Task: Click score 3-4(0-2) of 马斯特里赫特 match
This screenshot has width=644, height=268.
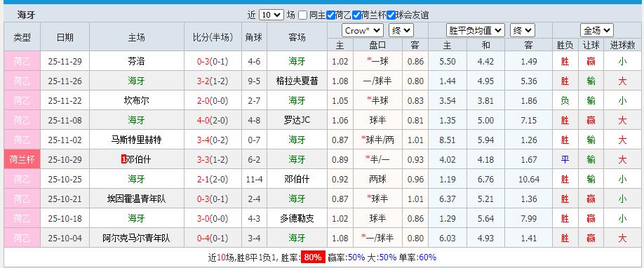Action: coord(213,140)
